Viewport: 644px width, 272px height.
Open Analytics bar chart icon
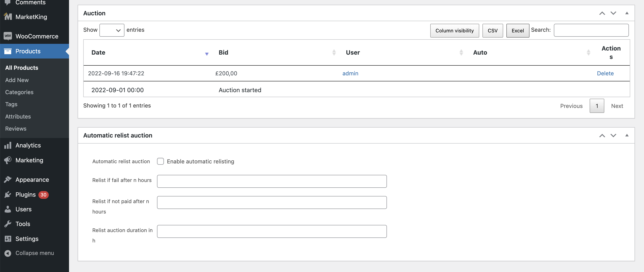[x=8, y=145]
